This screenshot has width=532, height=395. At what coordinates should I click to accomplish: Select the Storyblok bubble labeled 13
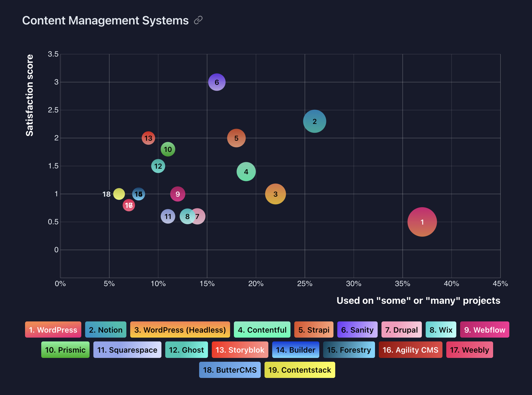[148, 138]
